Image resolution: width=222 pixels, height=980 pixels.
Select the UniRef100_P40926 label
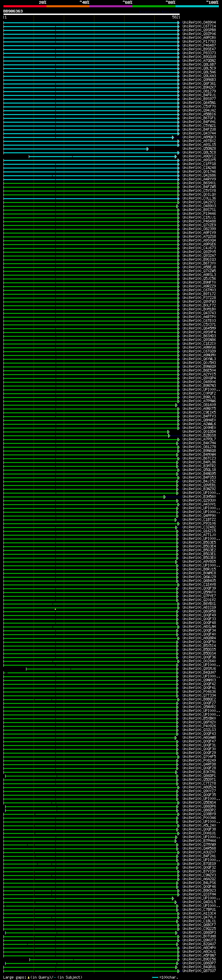pos(199,726)
